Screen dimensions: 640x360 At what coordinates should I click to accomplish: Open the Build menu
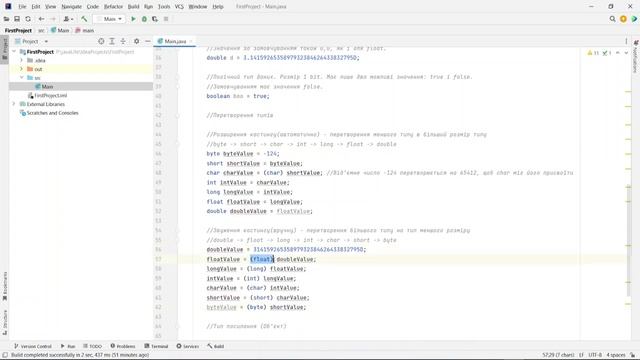133,7
